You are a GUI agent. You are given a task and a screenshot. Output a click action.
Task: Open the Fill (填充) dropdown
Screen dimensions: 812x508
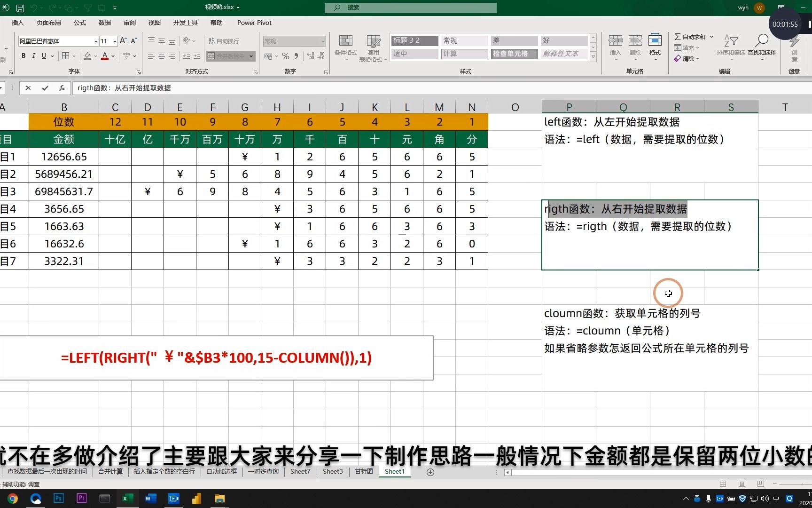point(687,48)
